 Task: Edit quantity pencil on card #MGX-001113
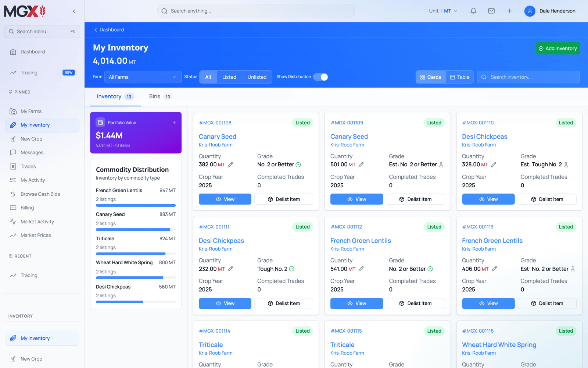[494, 269]
